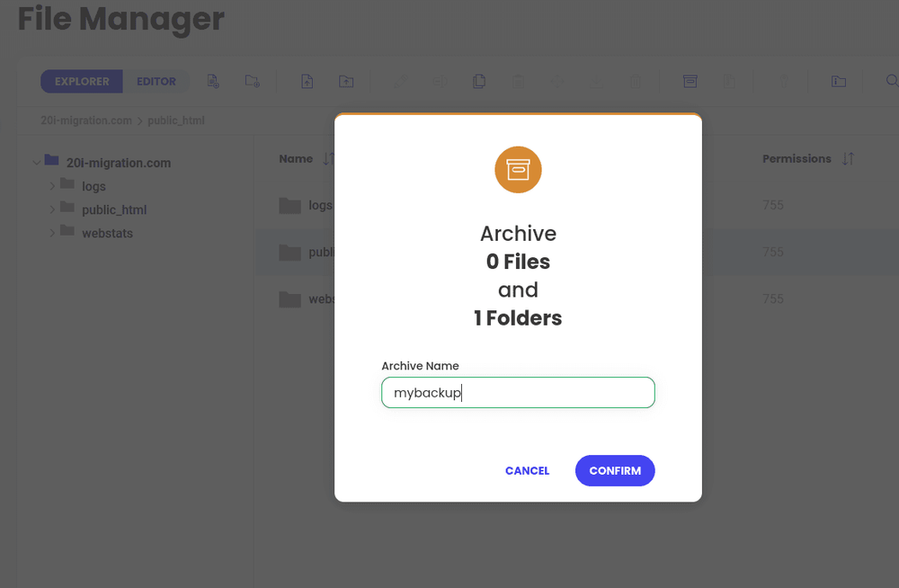Click the upload folder icon

click(x=346, y=82)
